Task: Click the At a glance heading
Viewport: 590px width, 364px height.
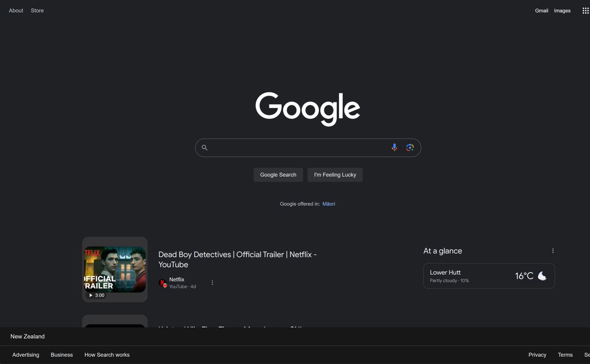Action: coord(443,251)
